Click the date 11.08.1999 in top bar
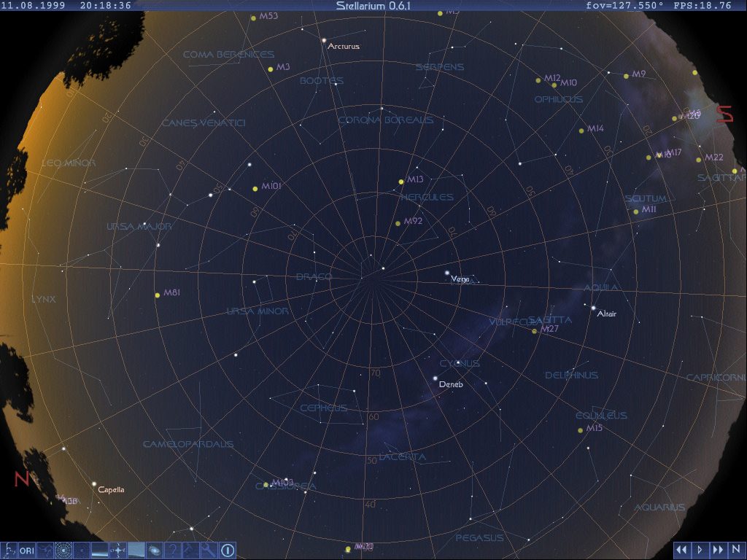 (x=33, y=5)
